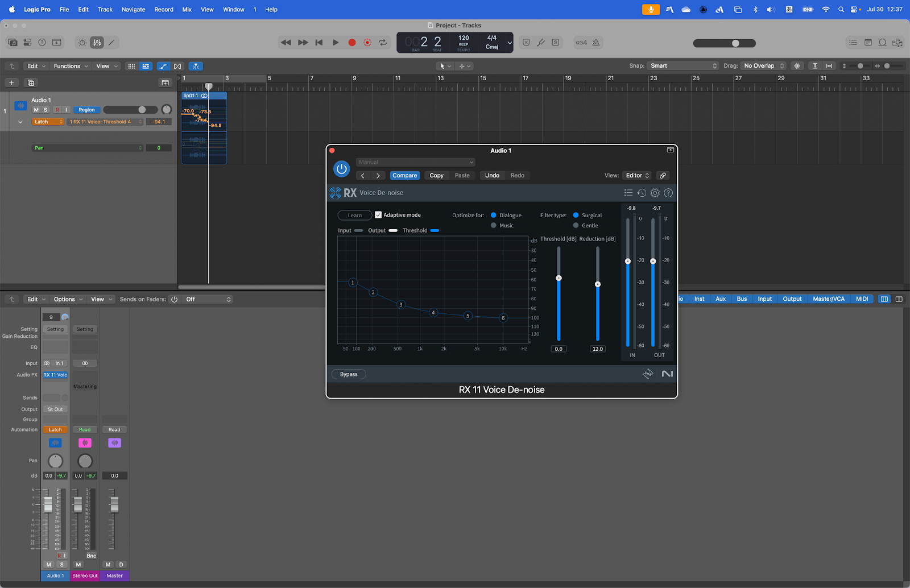The height and width of the screenshot is (588, 910).
Task: Open RX Voice De-noise help
Action: click(668, 193)
